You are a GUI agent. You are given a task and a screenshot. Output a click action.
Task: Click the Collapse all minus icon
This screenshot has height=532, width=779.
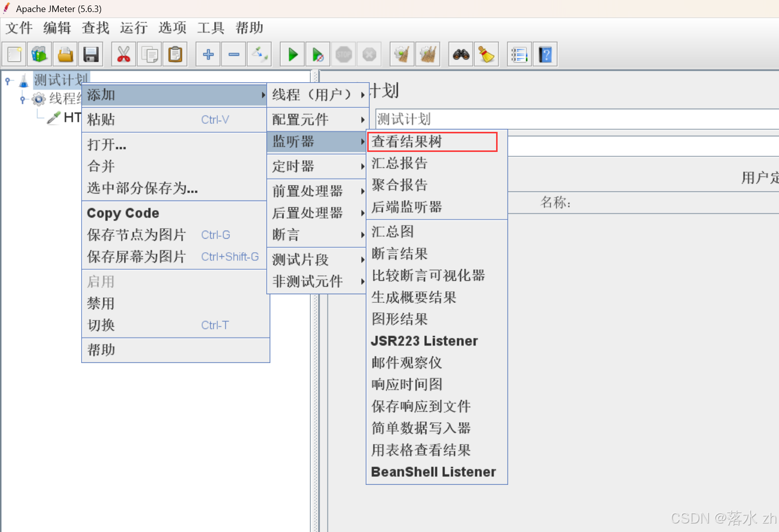tap(234, 54)
